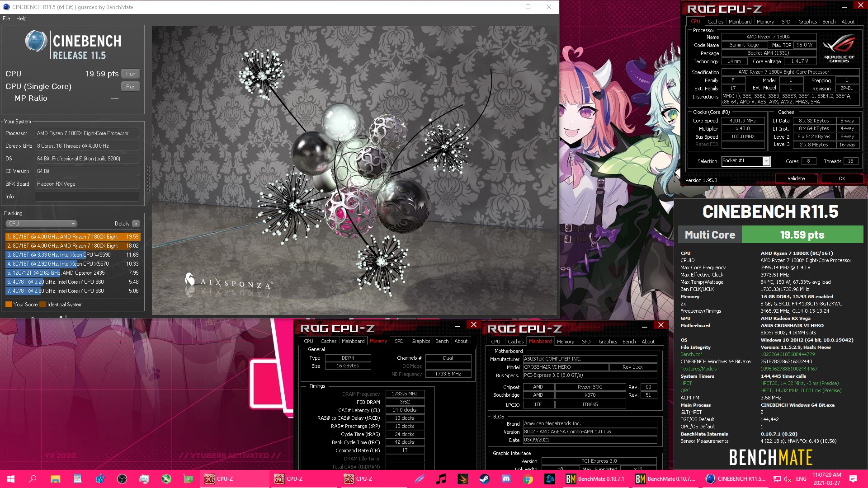Open the Cinebench Help menu
The height and width of the screenshot is (488, 868).
[21, 19]
